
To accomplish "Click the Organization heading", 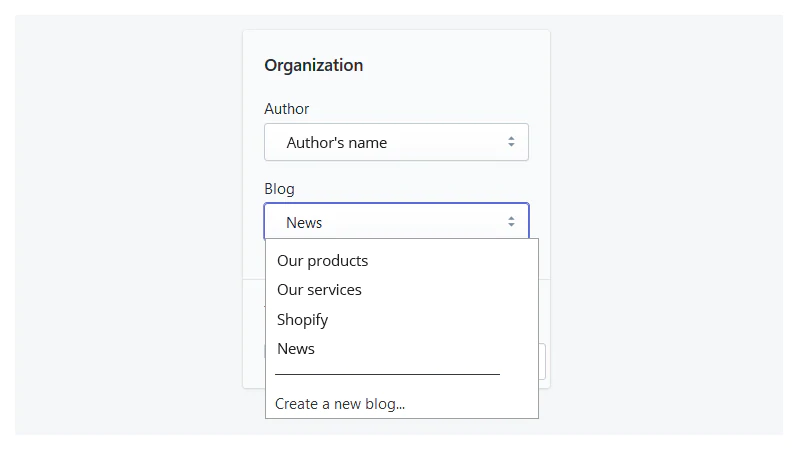I will 313,66.
